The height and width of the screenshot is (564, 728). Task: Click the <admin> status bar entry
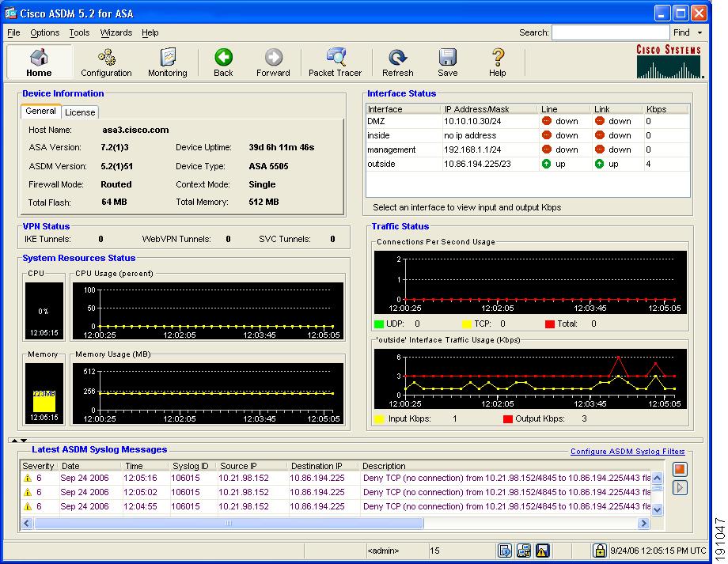point(383,551)
